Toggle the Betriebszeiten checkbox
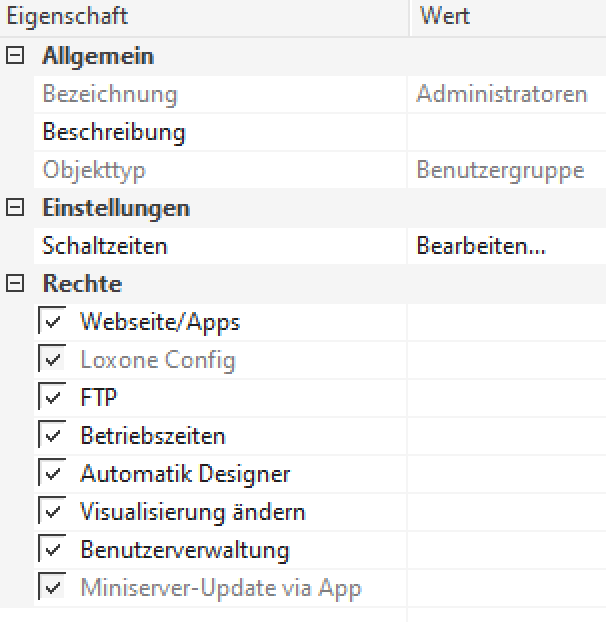This screenshot has height=622, width=606. pos(52,436)
